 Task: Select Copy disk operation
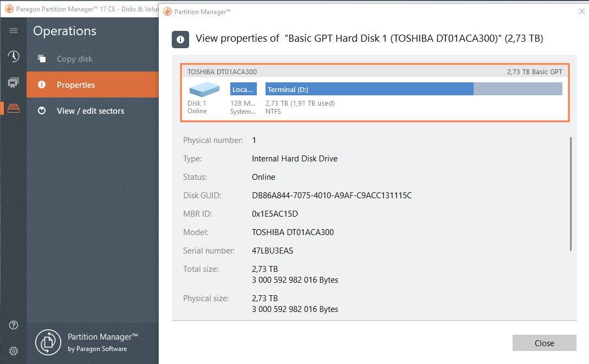click(x=93, y=58)
